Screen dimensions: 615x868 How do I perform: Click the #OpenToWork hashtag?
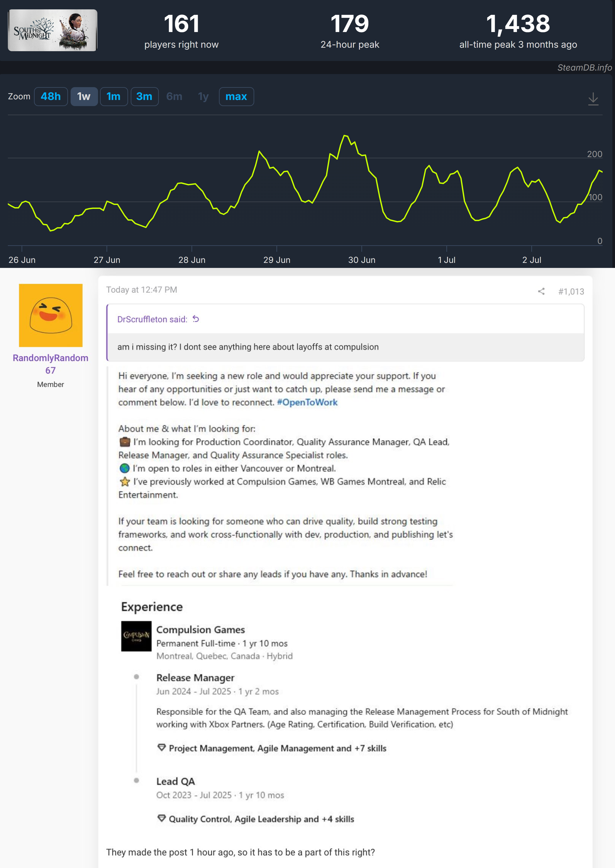307,402
